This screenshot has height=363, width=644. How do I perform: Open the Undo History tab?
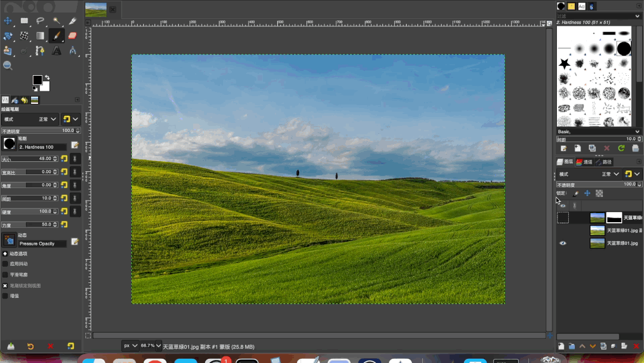24,100
